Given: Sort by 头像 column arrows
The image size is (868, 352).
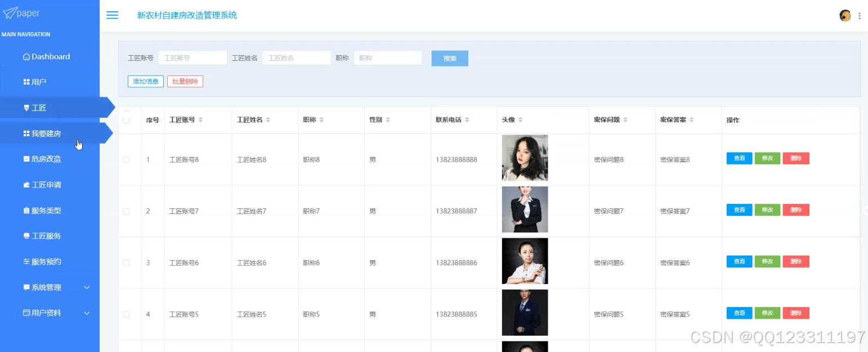Looking at the screenshot, I should coord(521,120).
